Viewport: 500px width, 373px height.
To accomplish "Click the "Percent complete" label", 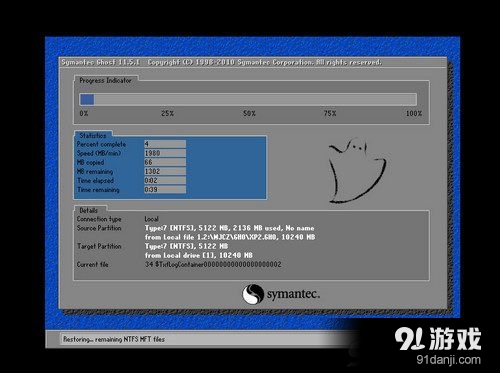I will click(101, 144).
